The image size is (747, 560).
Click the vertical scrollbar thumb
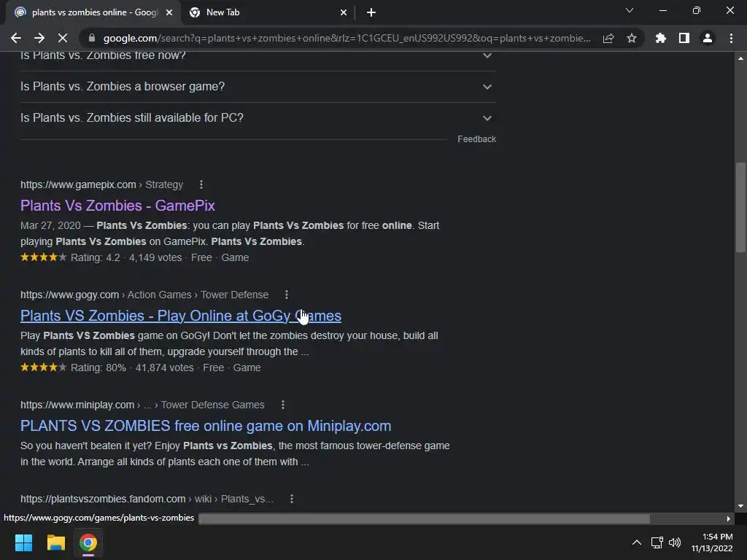[740, 208]
